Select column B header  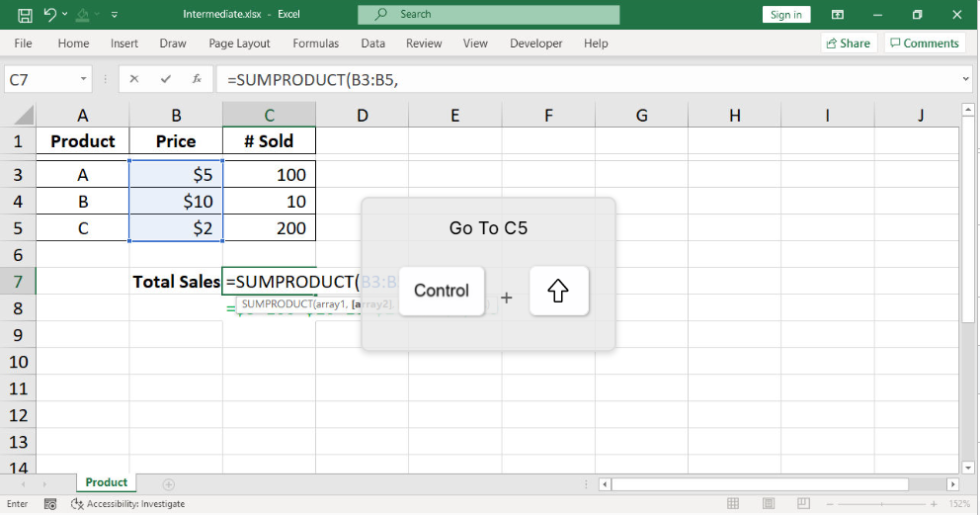(x=176, y=116)
